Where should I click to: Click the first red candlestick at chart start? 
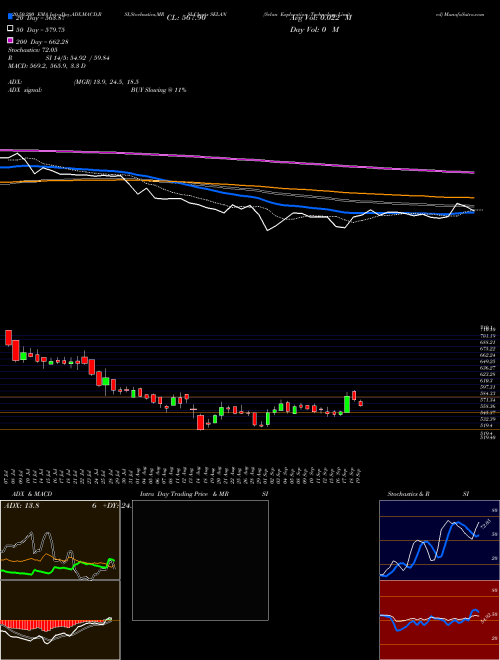tap(8, 338)
